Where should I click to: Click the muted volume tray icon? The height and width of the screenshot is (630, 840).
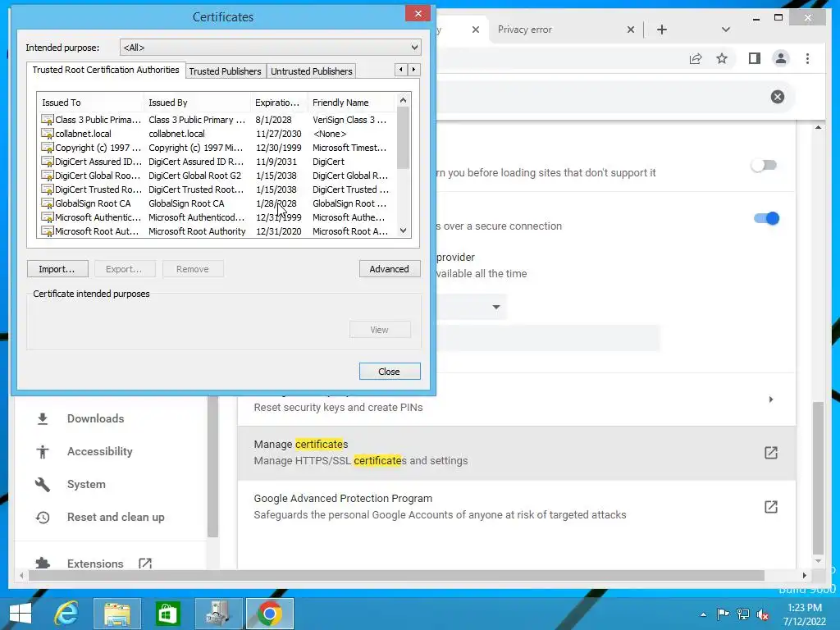coord(763,614)
